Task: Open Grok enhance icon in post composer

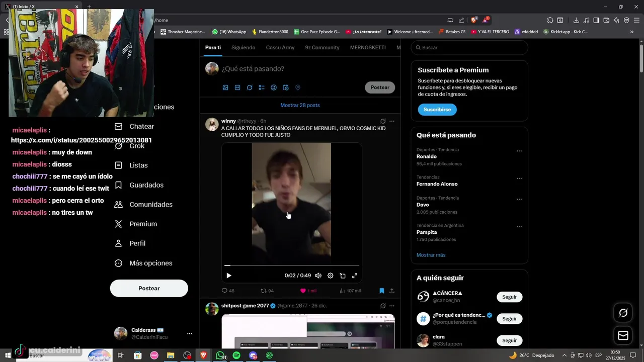Action: tap(250, 87)
